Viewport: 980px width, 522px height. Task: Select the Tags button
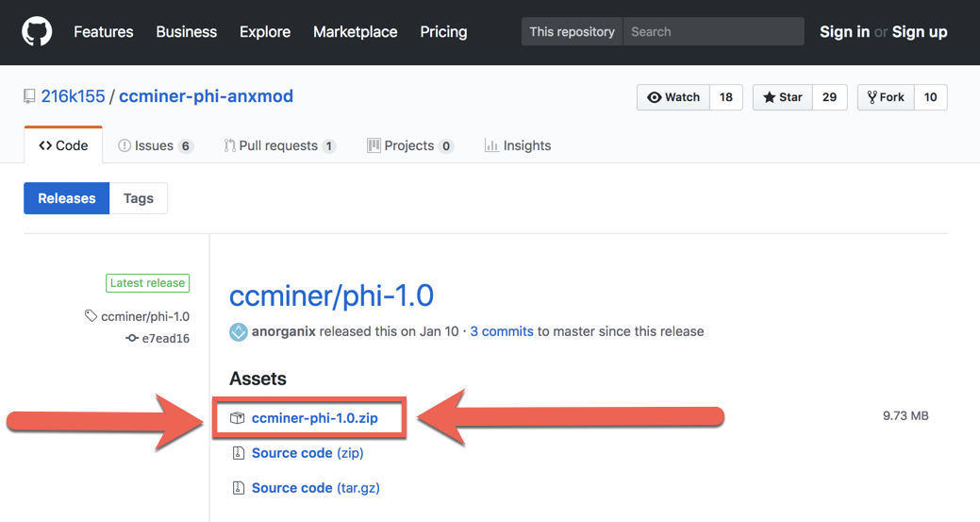[x=138, y=198]
